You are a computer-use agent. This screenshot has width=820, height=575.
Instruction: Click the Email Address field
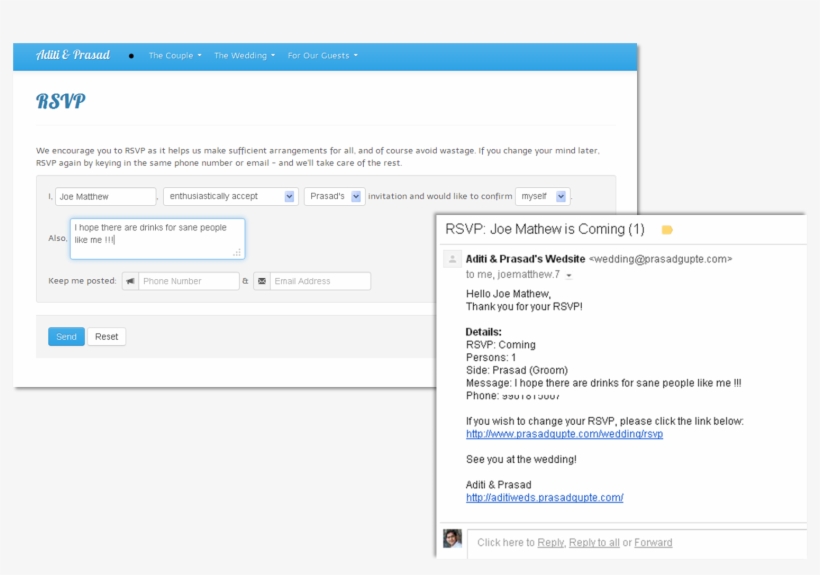[320, 281]
